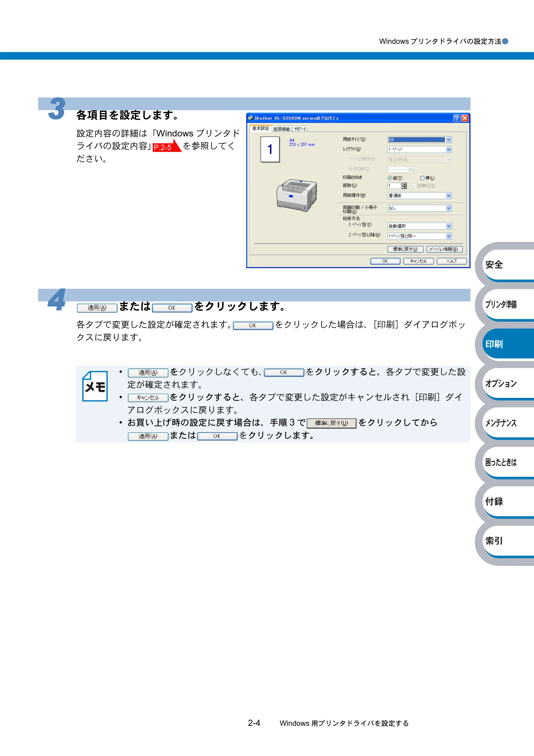534x756 pixels.
Task: Select the 横 landscape orientation radio button
Action: pyautogui.click(x=422, y=178)
